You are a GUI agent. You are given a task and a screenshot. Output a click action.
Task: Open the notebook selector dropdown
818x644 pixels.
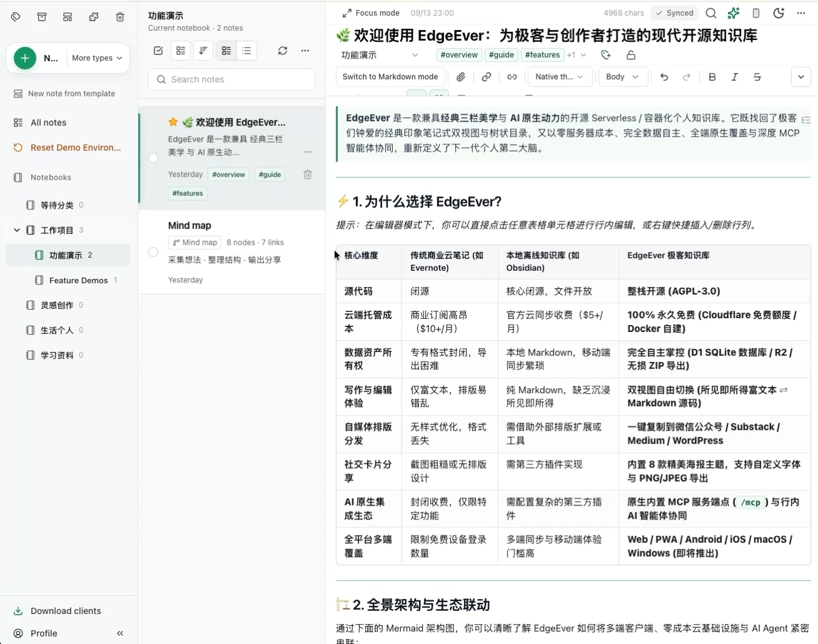pos(380,55)
